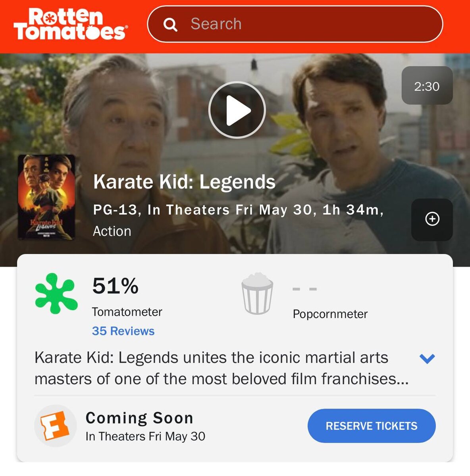
Task: Click the Tomatometer label text
Action: click(x=127, y=312)
